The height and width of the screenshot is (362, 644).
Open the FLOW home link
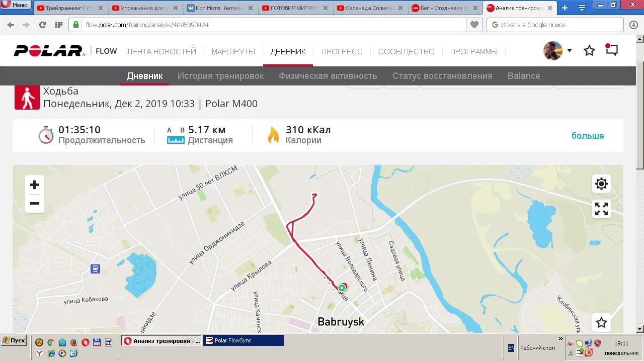(x=106, y=51)
